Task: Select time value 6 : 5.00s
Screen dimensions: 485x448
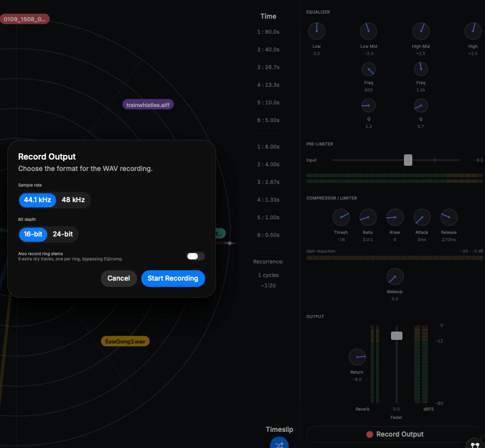Action: (268, 120)
